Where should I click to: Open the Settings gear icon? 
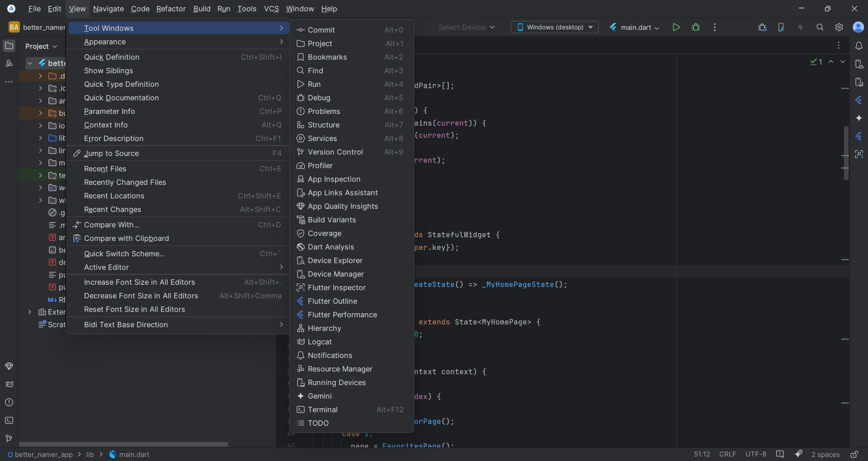coord(839,27)
